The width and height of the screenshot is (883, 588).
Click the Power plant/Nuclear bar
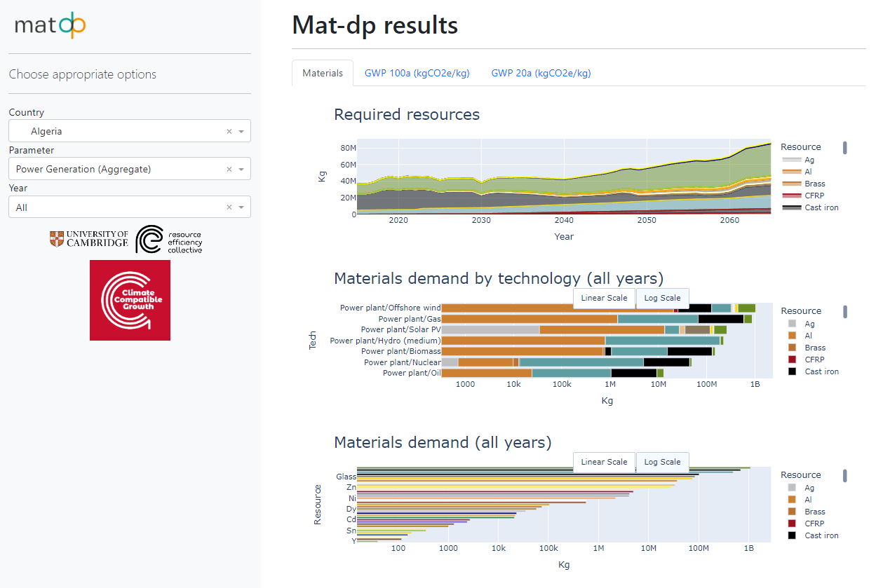[x=567, y=362]
